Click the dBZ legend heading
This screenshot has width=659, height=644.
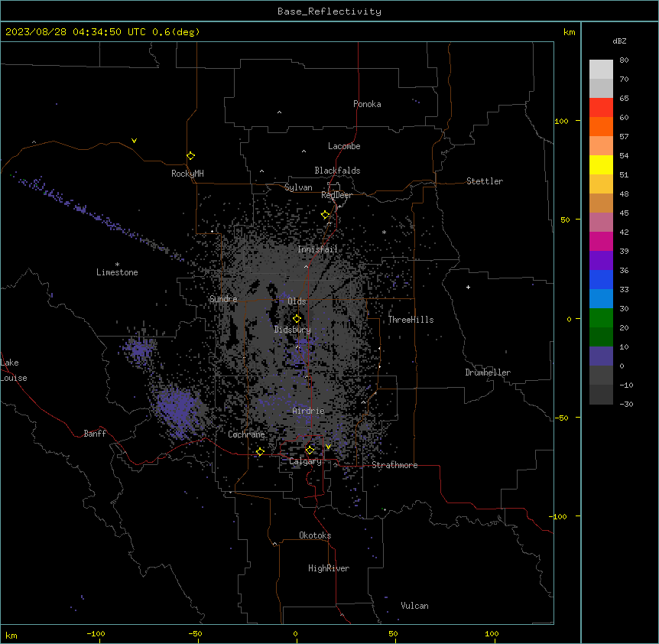point(619,41)
